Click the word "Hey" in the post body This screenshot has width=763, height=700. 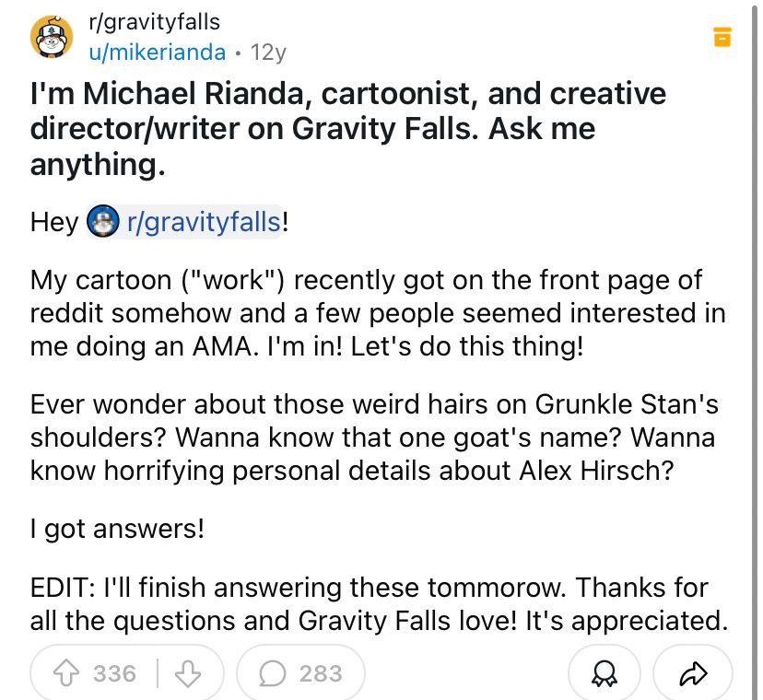[x=53, y=222]
